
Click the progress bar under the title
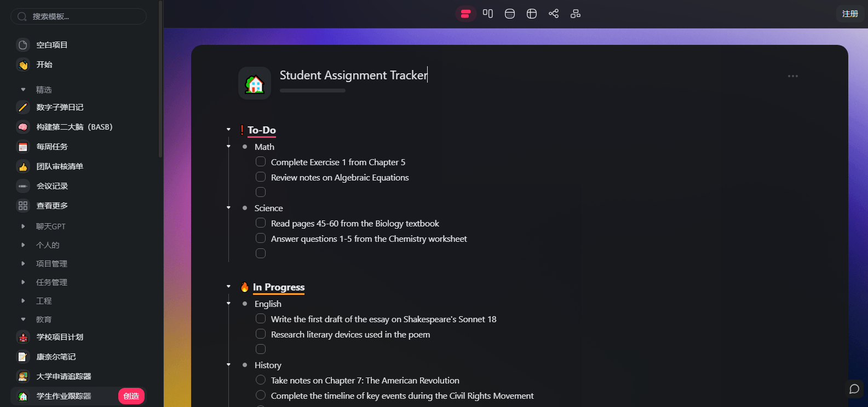pyautogui.click(x=312, y=91)
